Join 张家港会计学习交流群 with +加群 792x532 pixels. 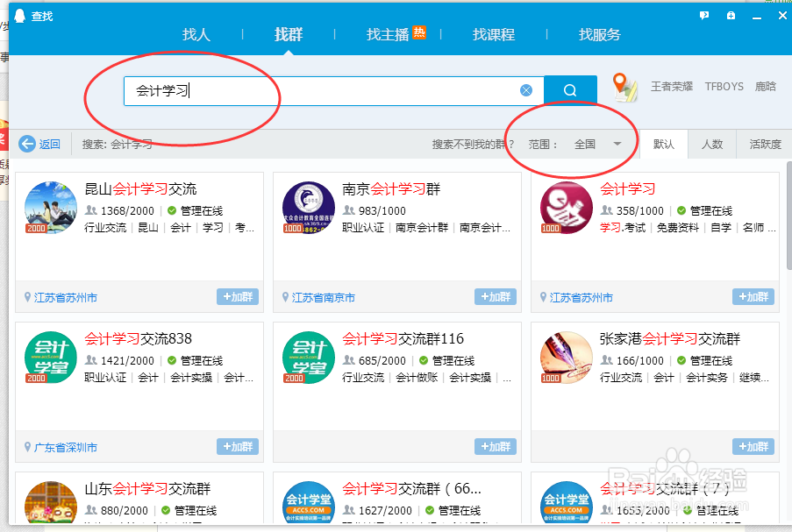coord(753,447)
